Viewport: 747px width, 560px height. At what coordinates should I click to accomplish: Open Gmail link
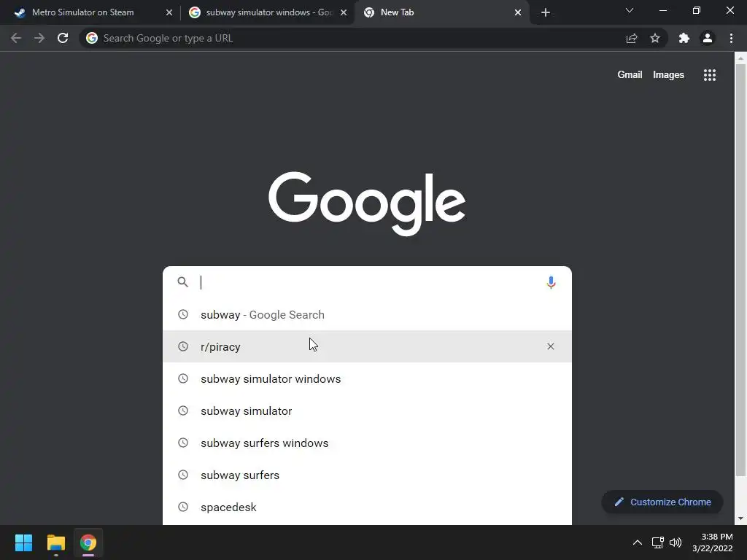pyautogui.click(x=630, y=75)
